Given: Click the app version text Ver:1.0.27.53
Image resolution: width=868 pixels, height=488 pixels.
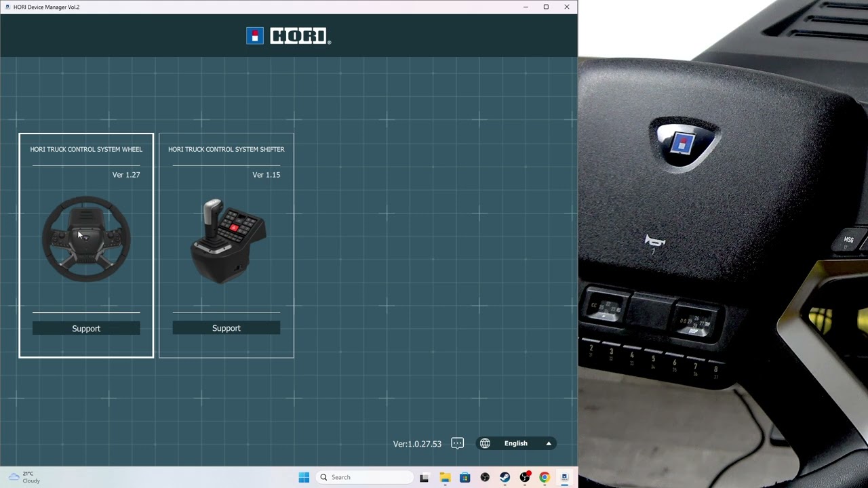Looking at the screenshot, I should point(417,444).
